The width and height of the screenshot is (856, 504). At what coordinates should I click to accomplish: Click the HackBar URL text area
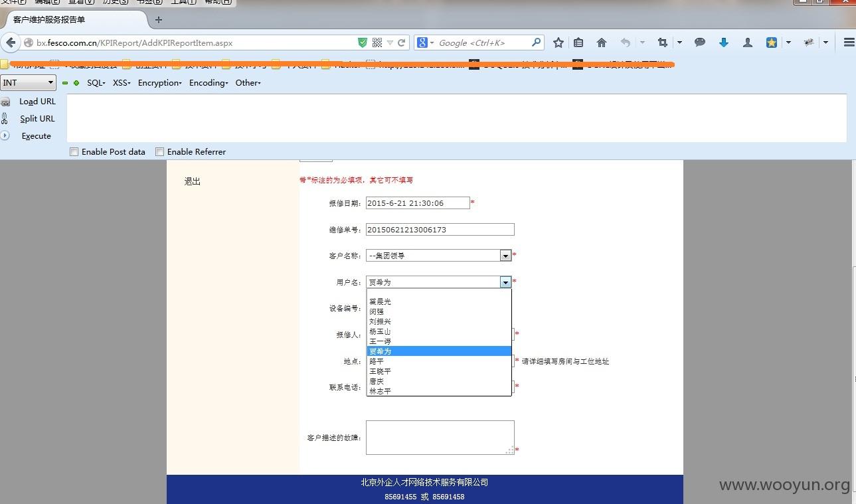[457, 118]
